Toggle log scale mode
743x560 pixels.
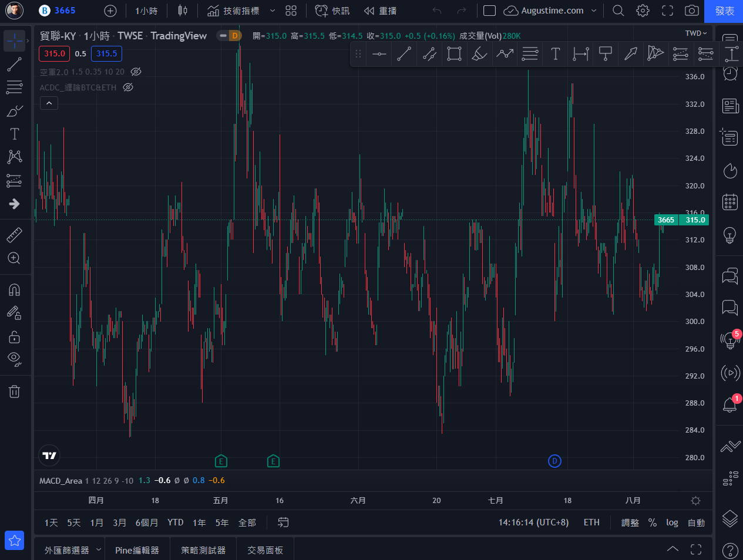(672, 522)
